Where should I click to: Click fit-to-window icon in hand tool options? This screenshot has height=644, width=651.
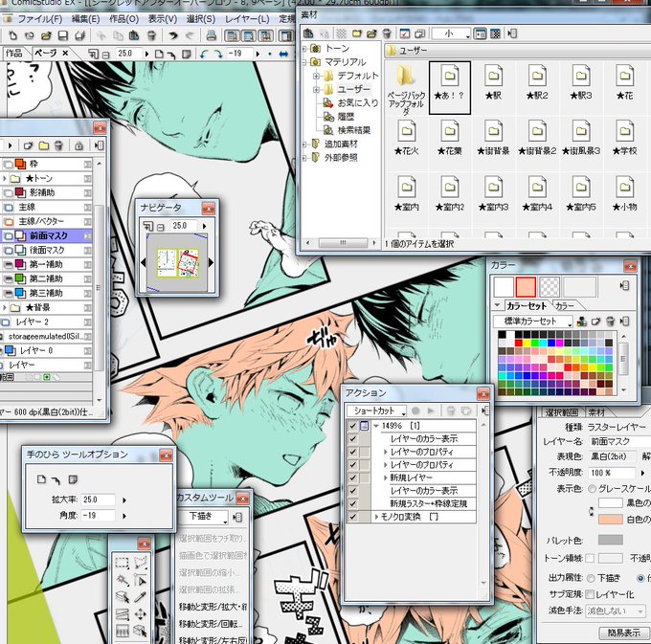coord(41,479)
